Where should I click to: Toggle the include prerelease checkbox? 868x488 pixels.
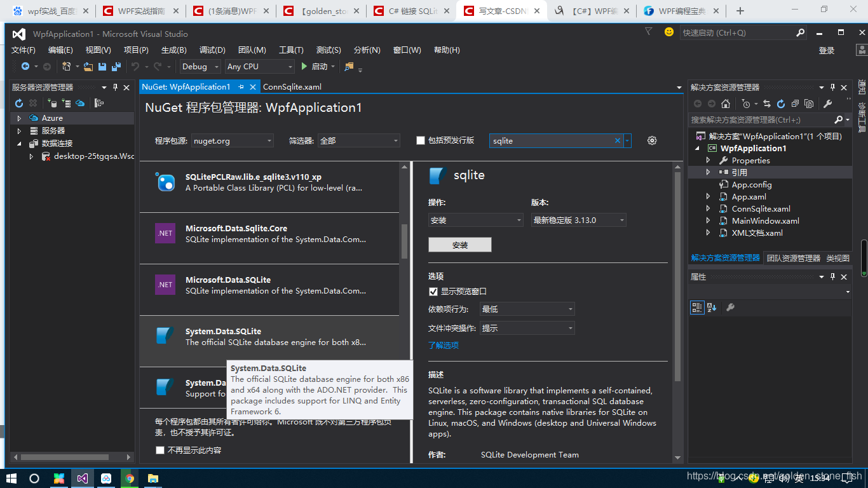[x=421, y=140]
